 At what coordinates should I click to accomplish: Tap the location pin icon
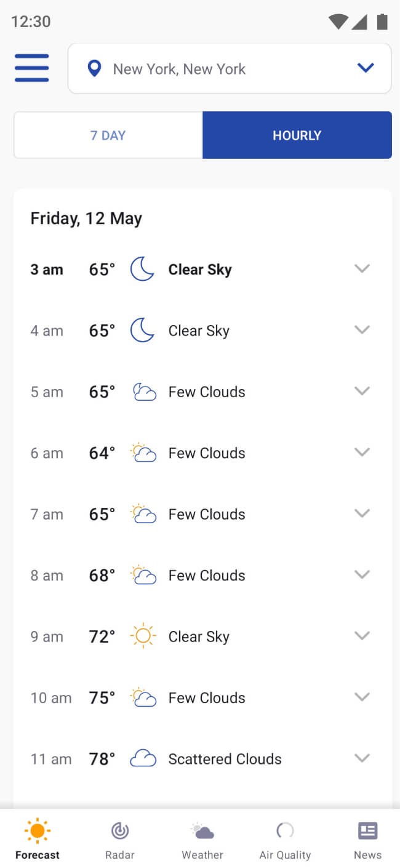94,68
